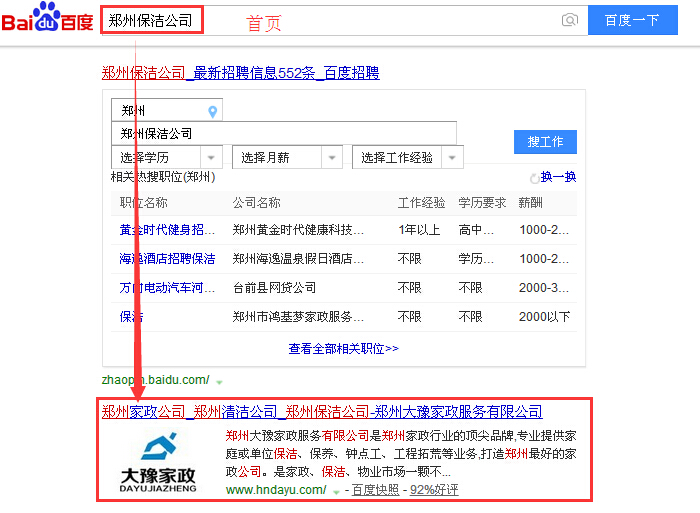This screenshot has width=700, height=513.
Task: Expand arrow next to www.hndayu.com
Action: click(336, 492)
